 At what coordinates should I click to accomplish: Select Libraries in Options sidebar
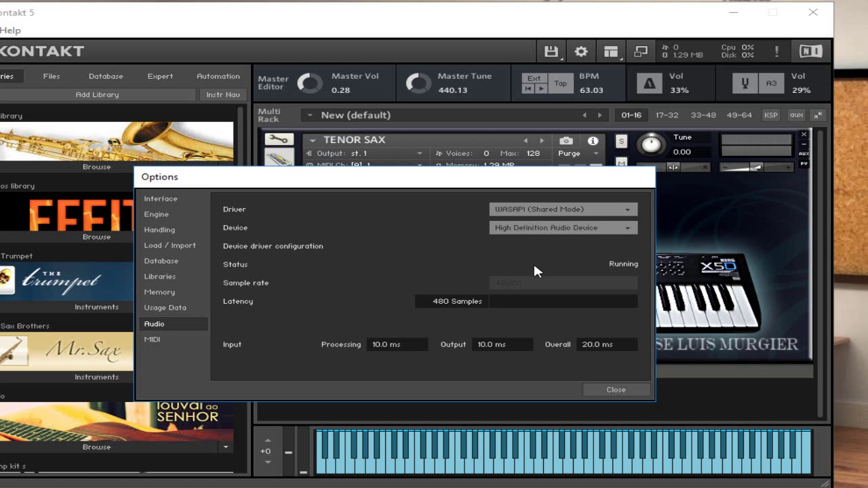pyautogui.click(x=160, y=277)
